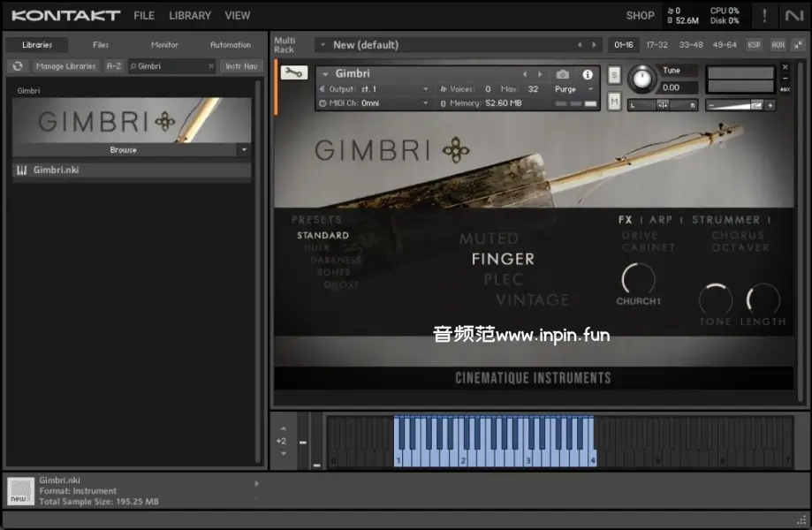The width and height of the screenshot is (812, 530).
Task: Choose the DARKNESS preset
Action: point(336,260)
